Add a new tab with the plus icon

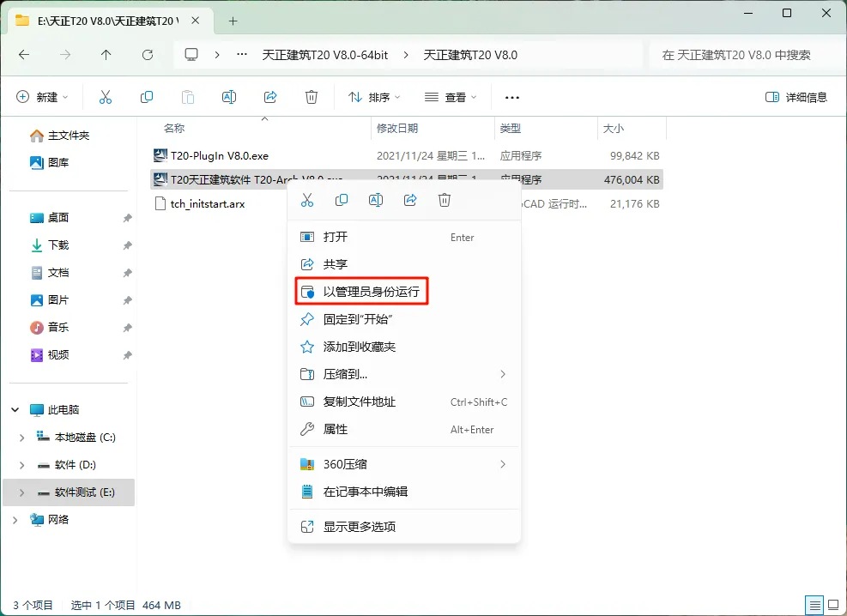click(x=233, y=21)
